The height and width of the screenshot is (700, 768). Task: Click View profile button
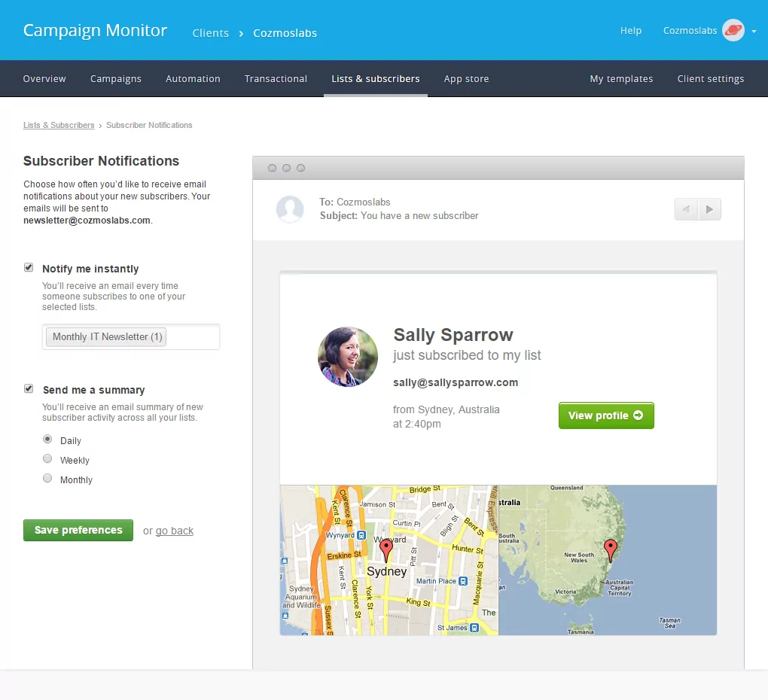pyautogui.click(x=606, y=415)
